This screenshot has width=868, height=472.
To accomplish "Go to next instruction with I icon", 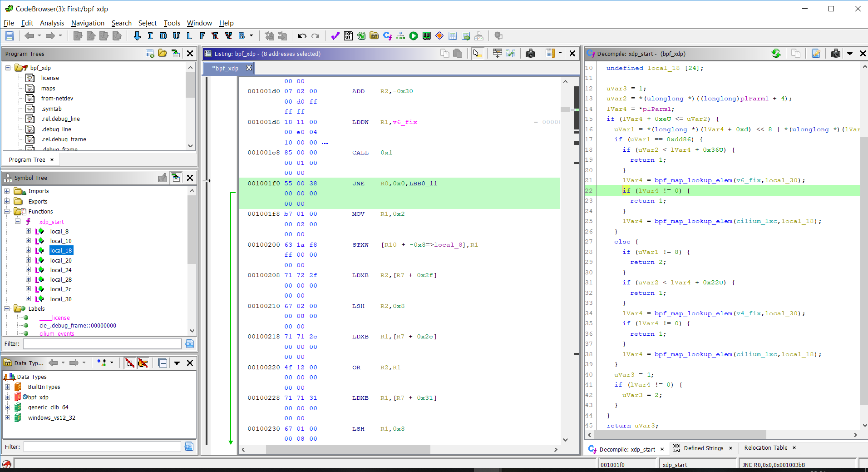I will coord(150,36).
